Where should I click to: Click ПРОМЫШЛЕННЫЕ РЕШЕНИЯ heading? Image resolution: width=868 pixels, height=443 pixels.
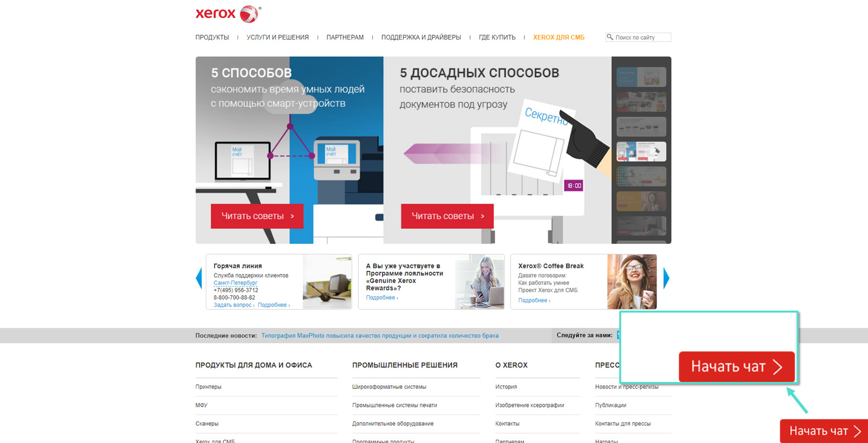pos(405,365)
